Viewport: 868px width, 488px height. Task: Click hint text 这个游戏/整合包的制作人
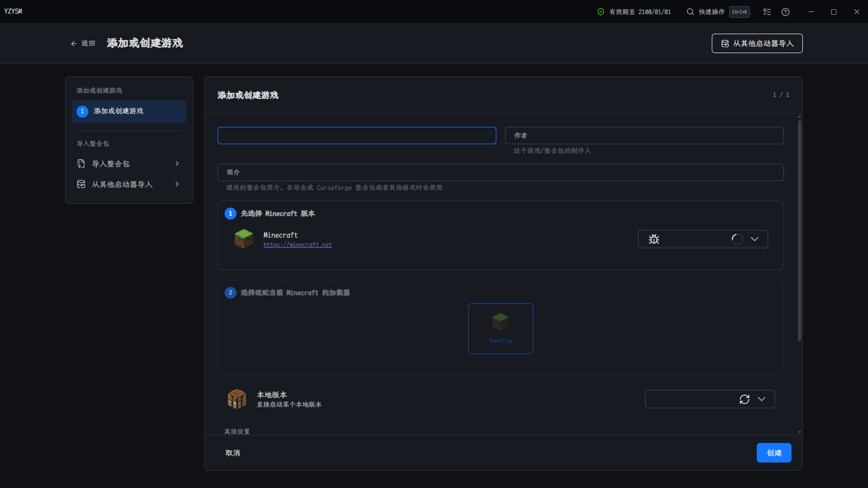[552, 151]
